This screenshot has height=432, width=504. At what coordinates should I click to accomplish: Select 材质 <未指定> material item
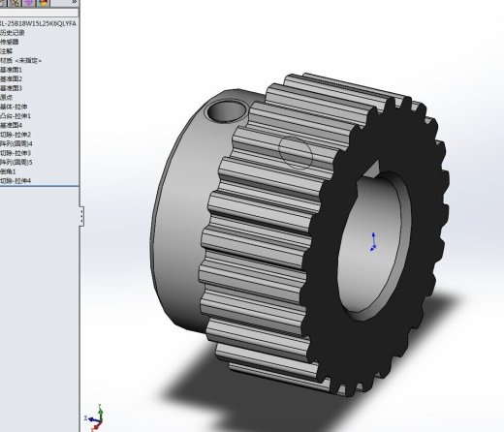click(x=21, y=60)
